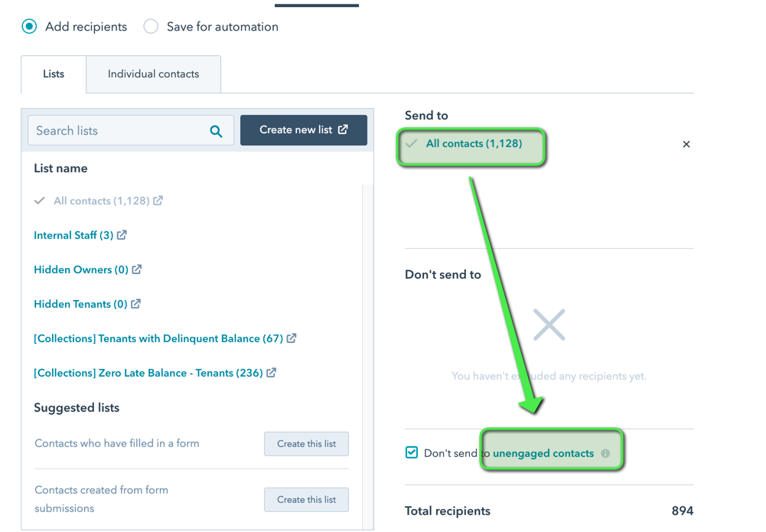766x532 pixels.
Task: Switch to the Lists tab
Action: [x=54, y=73]
